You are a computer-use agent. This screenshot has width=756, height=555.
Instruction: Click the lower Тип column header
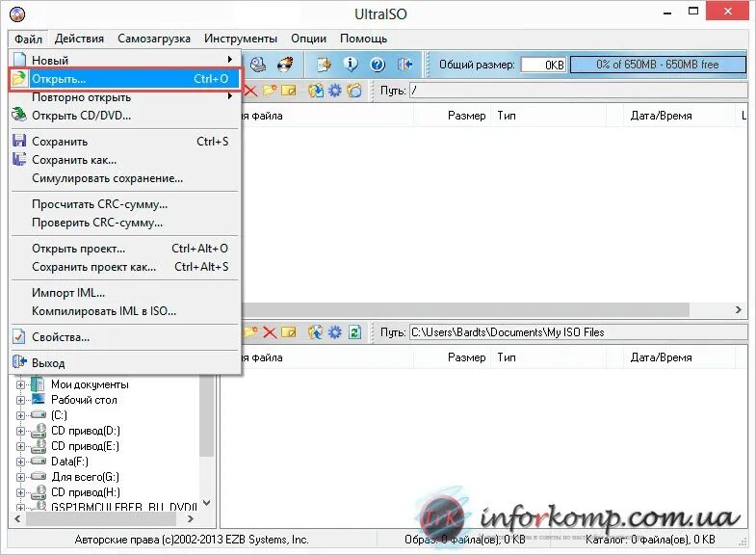pos(548,357)
